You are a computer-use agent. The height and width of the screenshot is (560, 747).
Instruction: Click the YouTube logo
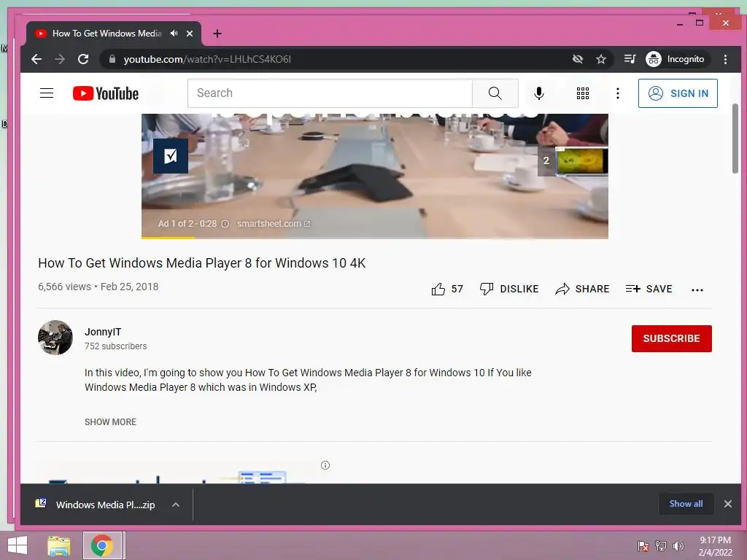(106, 93)
